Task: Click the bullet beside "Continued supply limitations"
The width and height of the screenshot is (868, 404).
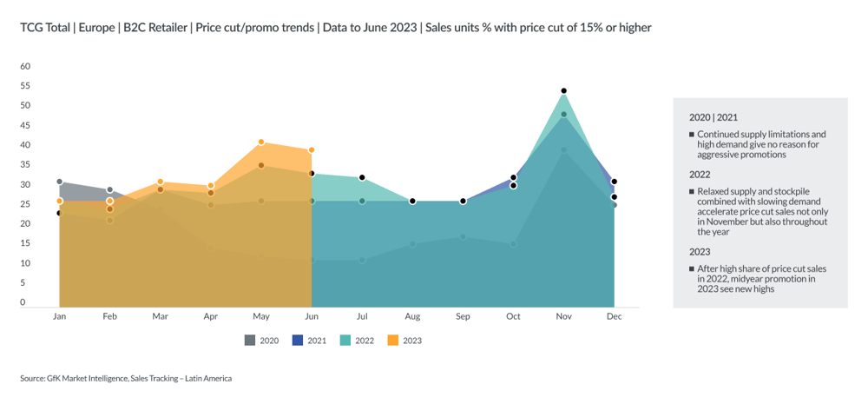Action: (692, 135)
